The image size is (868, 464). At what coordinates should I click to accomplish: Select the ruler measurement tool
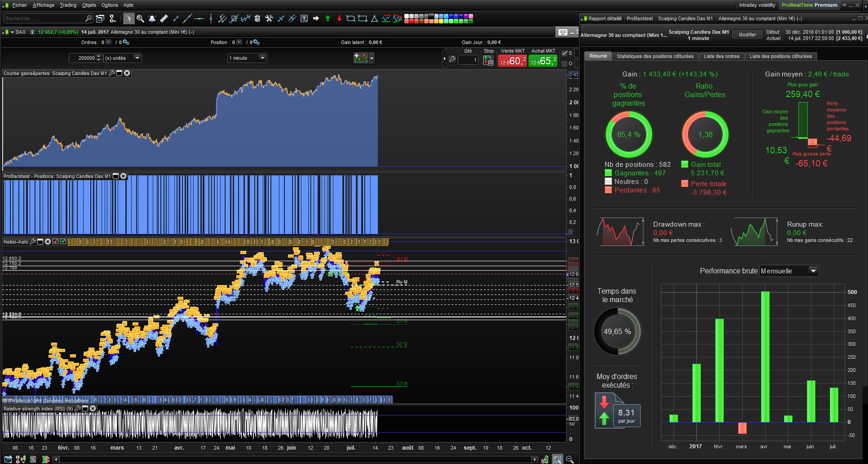tap(164, 18)
